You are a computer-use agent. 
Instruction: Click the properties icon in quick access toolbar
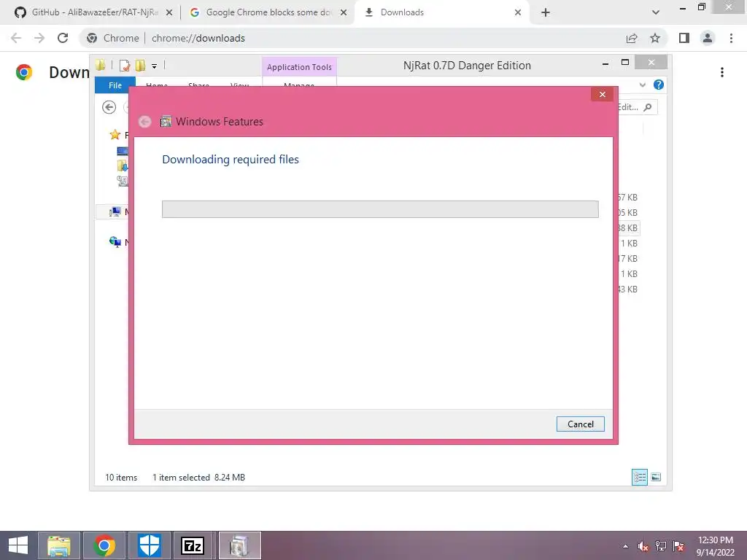pos(125,65)
